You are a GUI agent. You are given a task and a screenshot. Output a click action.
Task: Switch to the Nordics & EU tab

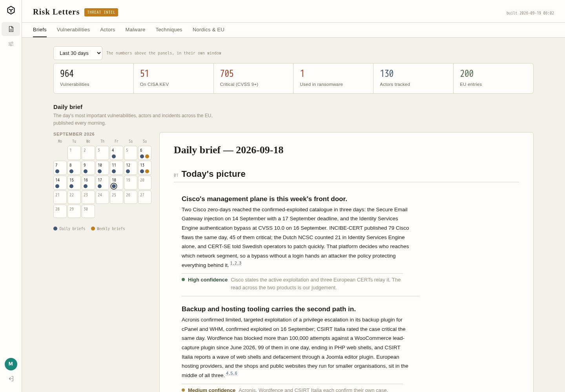tap(208, 30)
